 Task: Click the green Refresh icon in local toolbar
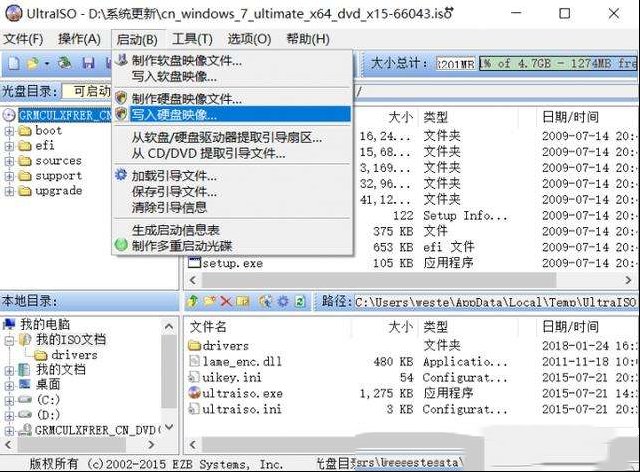tap(300, 302)
